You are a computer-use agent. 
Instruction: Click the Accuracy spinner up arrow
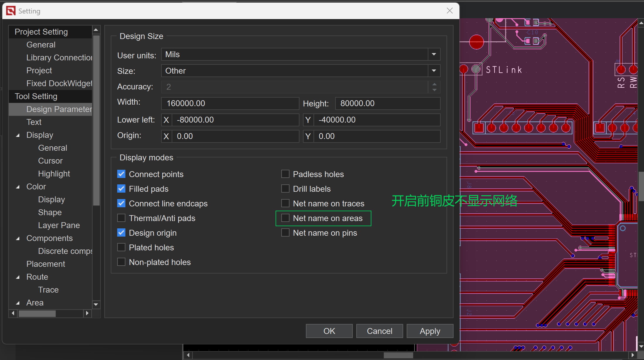(434, 84)
